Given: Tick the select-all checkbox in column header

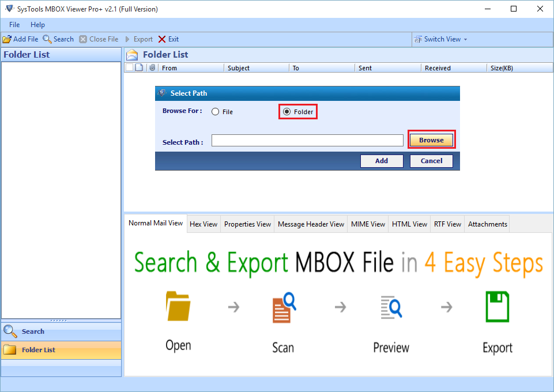Looking at the screenshot, I should coord(129,67).
